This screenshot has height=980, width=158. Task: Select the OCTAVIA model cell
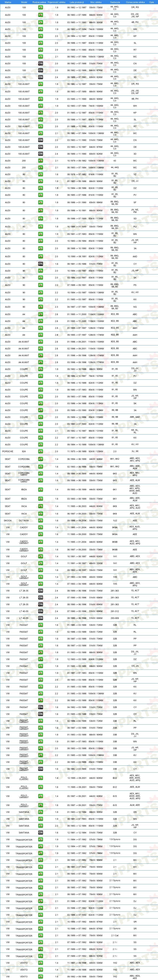(24, 520)
